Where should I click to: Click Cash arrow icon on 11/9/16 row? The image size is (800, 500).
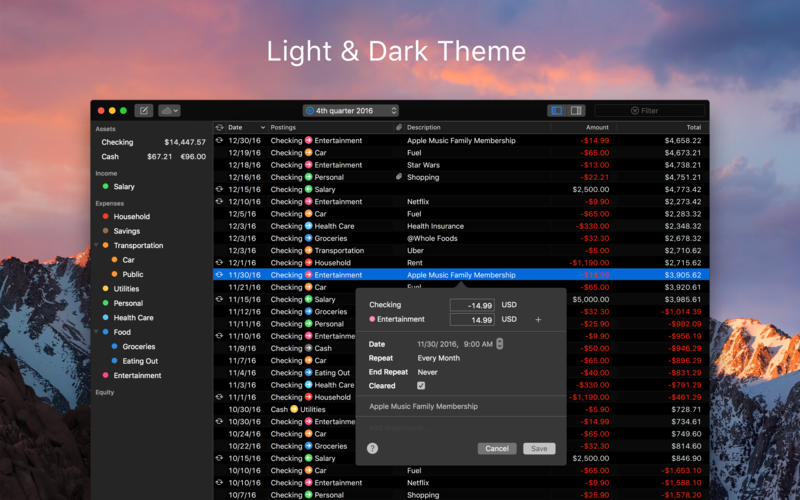(309, 348)
